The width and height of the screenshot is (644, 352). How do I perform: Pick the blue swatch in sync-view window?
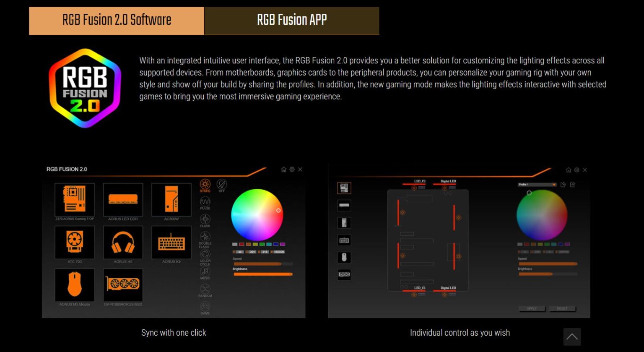click(275, 244)
